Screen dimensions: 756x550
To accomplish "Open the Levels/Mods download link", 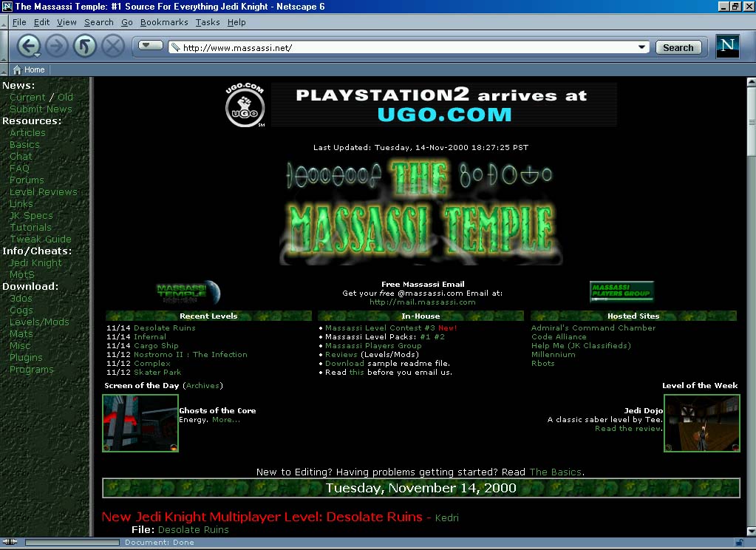I will (39, 322).
